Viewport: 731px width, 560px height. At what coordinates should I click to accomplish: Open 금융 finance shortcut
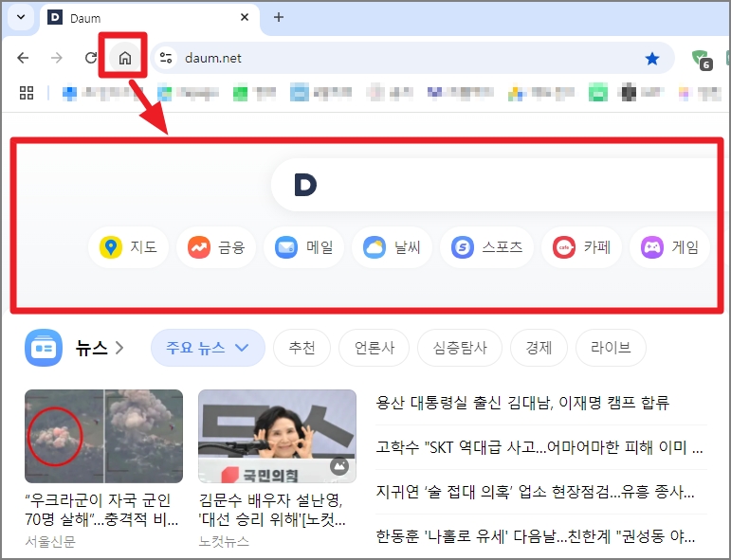[216, 247]
